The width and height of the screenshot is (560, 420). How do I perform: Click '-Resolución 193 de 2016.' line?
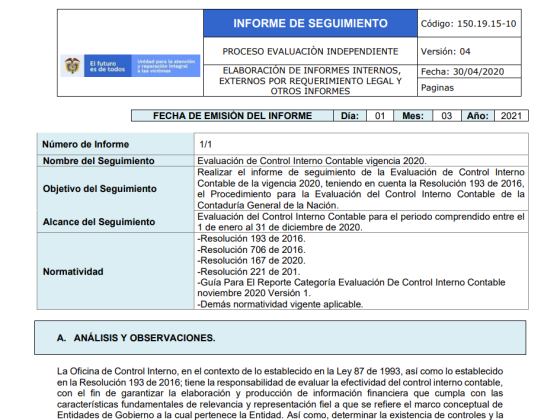[251, 239]
